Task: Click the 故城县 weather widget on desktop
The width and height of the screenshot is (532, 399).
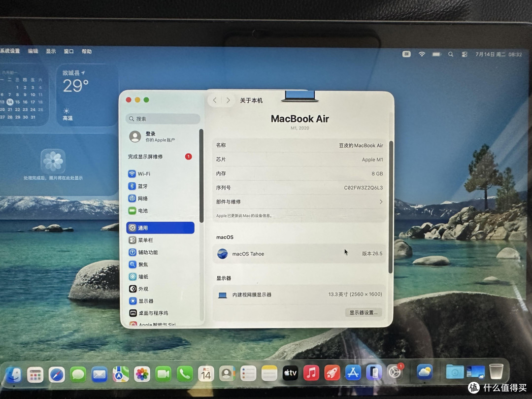Action: [87, 95]
